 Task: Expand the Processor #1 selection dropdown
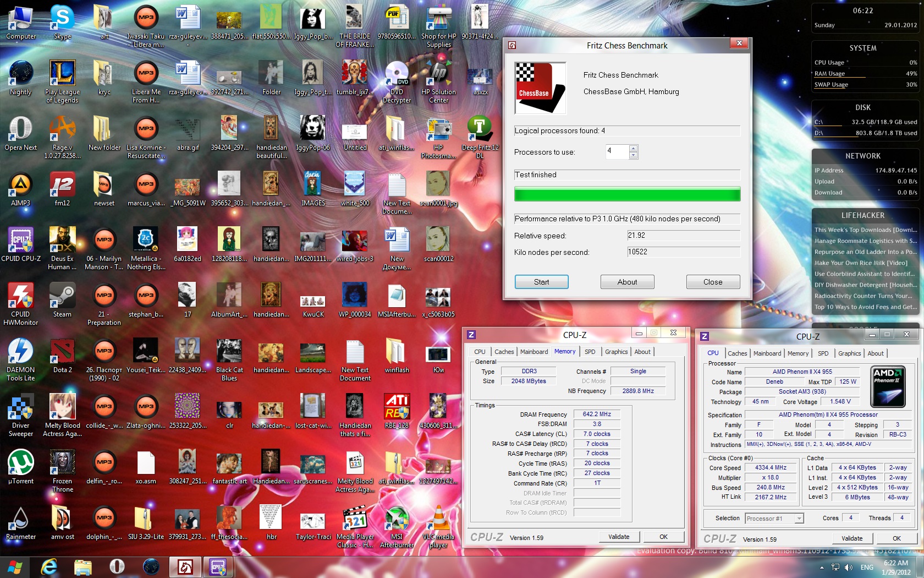(799, 519)
